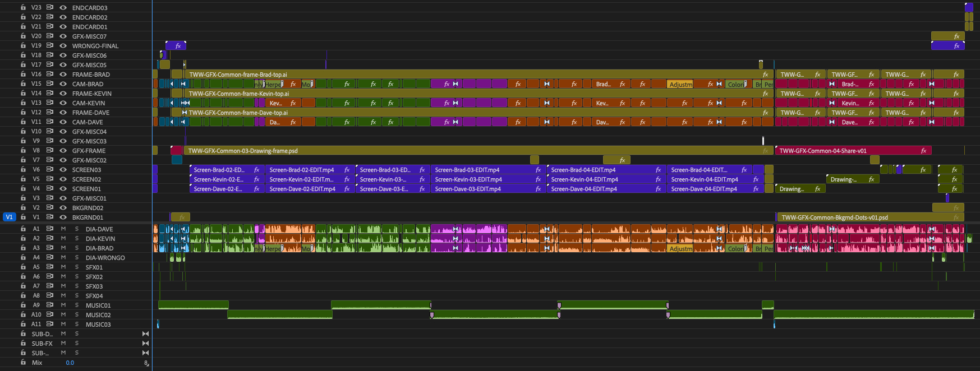Lock the A11 MUSIC03 track
This screenshot has height=371, width=980.
click(23, 324)
